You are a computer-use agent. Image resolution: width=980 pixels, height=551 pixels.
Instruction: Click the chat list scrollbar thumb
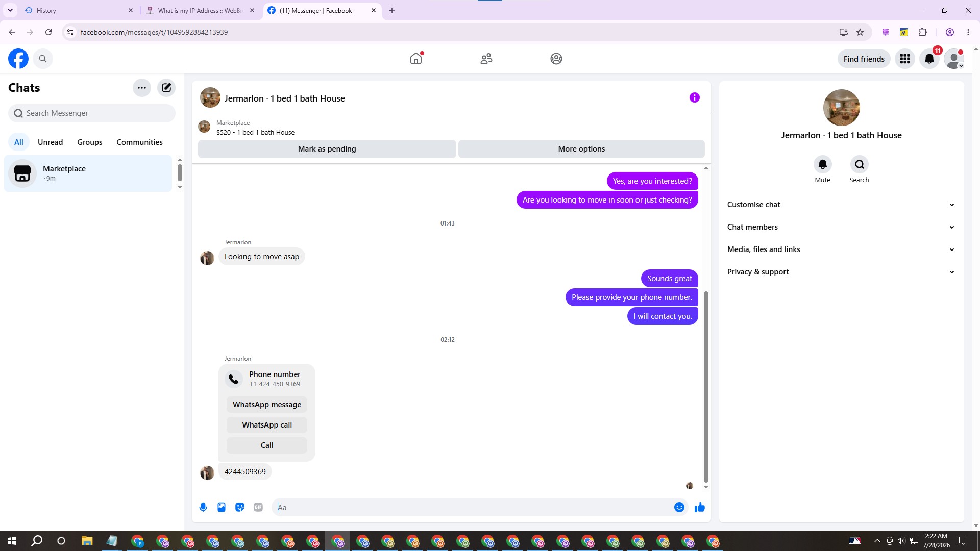click(180, 172)
